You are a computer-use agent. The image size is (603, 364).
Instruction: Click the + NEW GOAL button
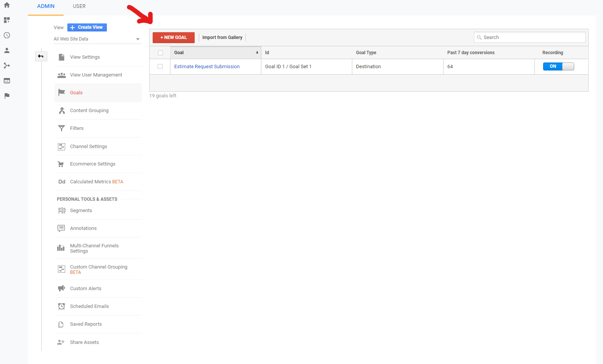173,37
